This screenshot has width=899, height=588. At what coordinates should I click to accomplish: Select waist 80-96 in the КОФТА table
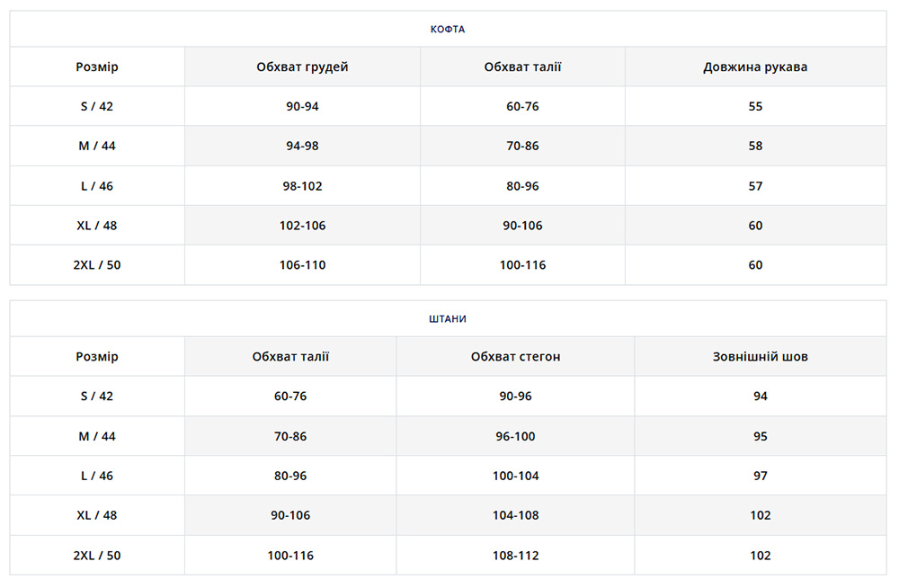(x=522, y=186)
